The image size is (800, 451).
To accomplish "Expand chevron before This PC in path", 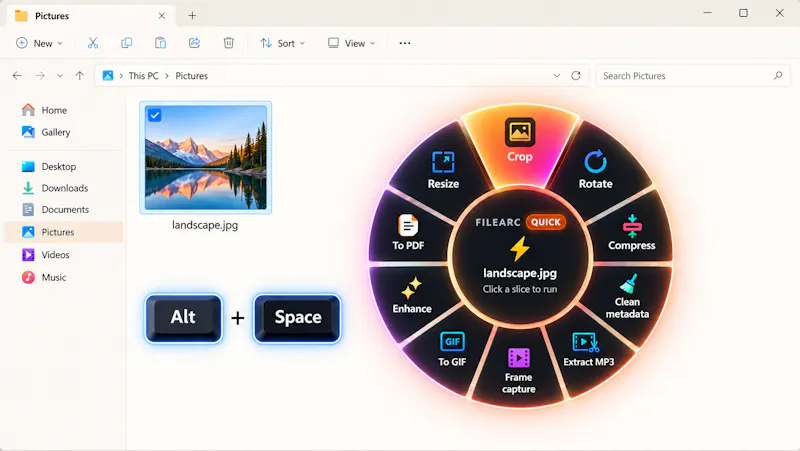I will [x=121, y=76].
